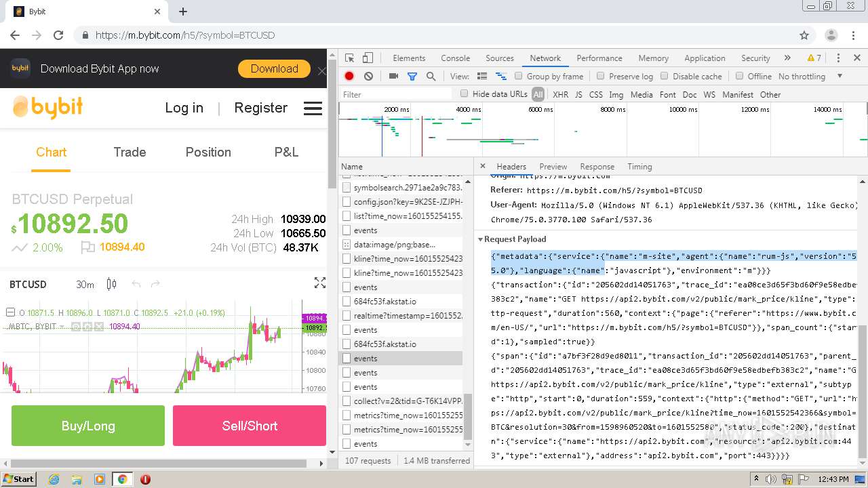Image resolution: width=868 pixels, height=488 pixels.
Task: Tick checkbox beside realtime?timestamp request
Action: click(x=347, y=316)
